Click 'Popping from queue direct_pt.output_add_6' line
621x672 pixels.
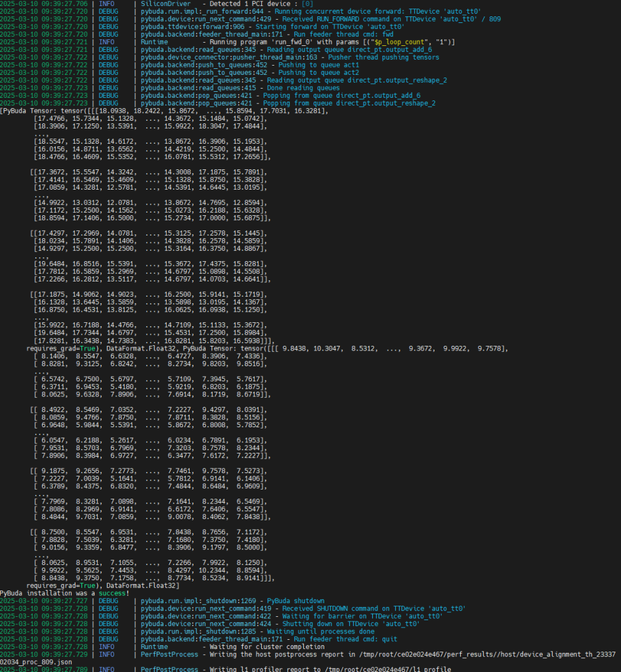(x=342, y=95)
